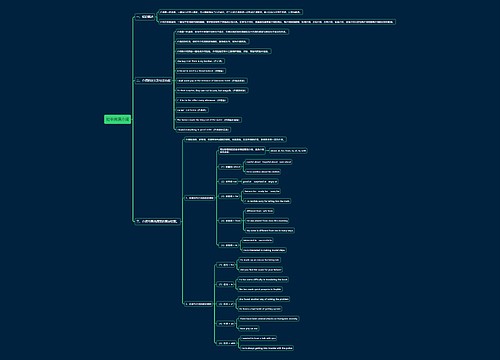
Task: Select the green root topic node
Action: pos(117,119)
